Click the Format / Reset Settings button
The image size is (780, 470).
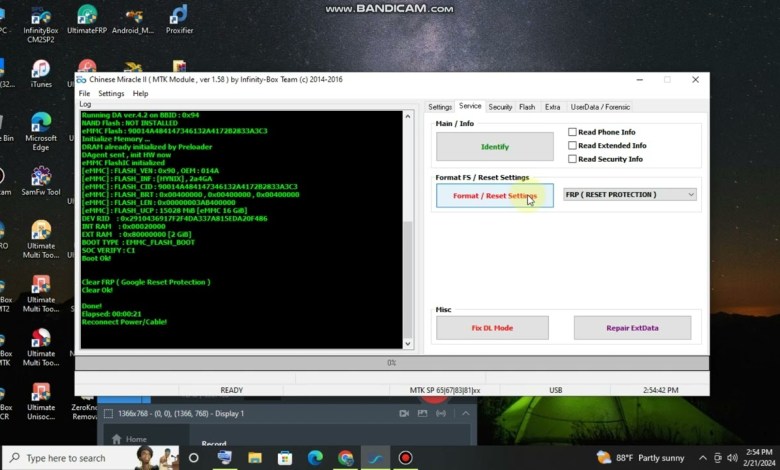click(495, 195)
